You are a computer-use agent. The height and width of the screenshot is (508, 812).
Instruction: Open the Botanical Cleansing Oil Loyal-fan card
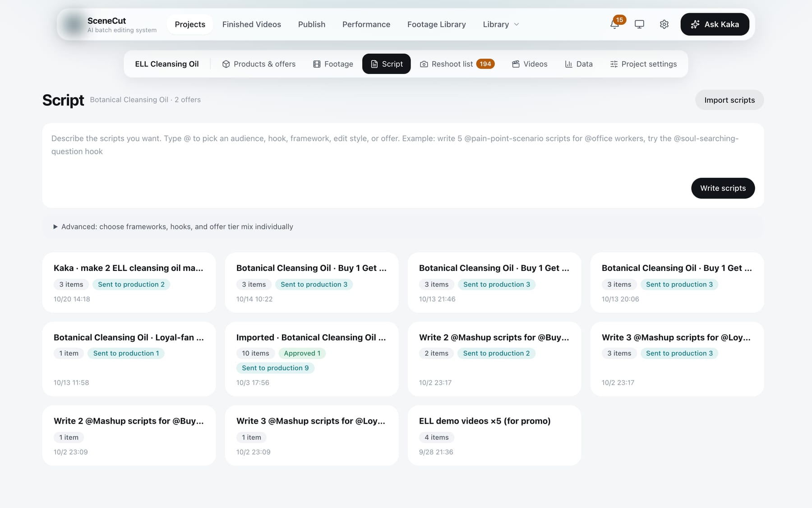pyautogui.click(x=129, y=359)
